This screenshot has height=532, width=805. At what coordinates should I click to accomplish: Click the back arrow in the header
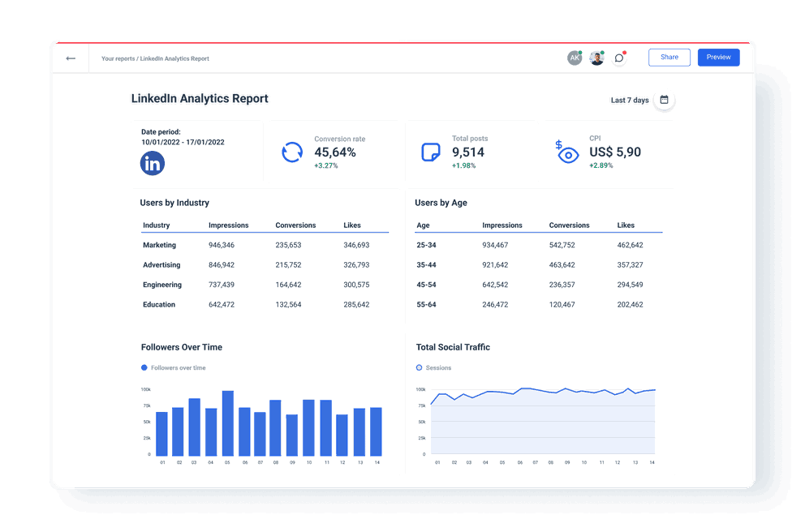[x=71, y=58]
